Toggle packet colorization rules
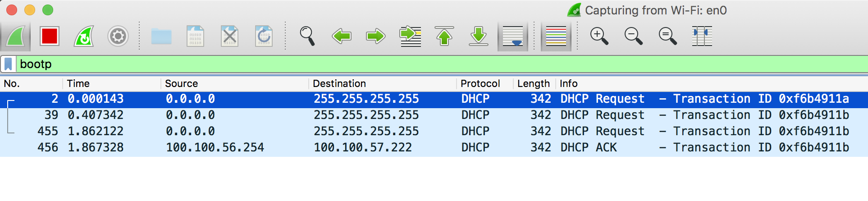868x201 pixels. point(556,36)
